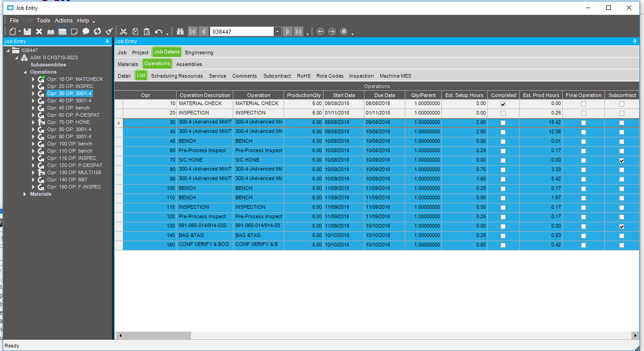Switch to the Materials tab
Viewport: 644px width, 351px height.
pos(128,64)
